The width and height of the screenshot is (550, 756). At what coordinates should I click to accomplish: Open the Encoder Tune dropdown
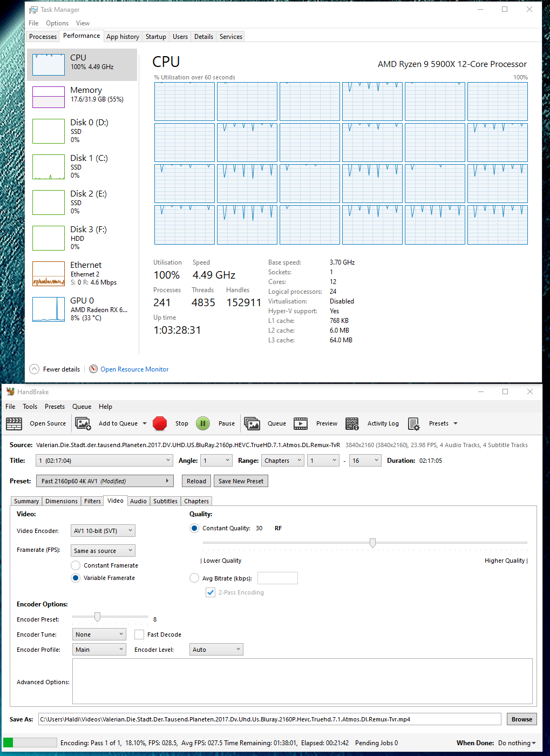99,634
